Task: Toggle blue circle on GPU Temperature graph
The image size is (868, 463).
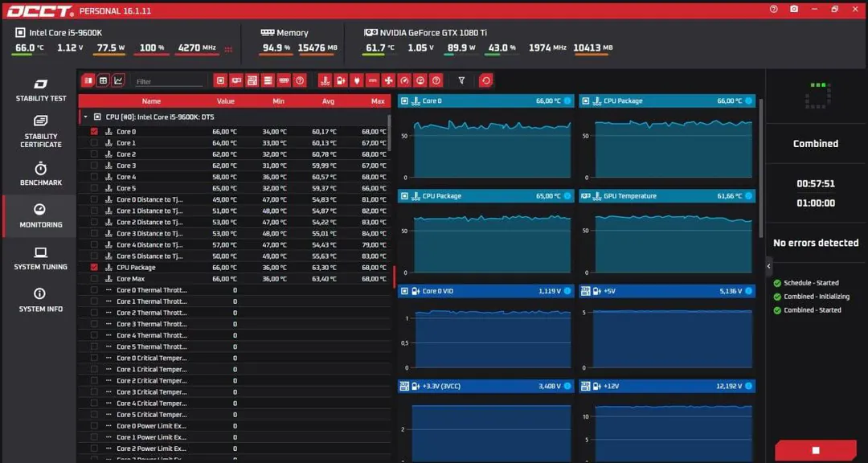Action: pos(749,196)
